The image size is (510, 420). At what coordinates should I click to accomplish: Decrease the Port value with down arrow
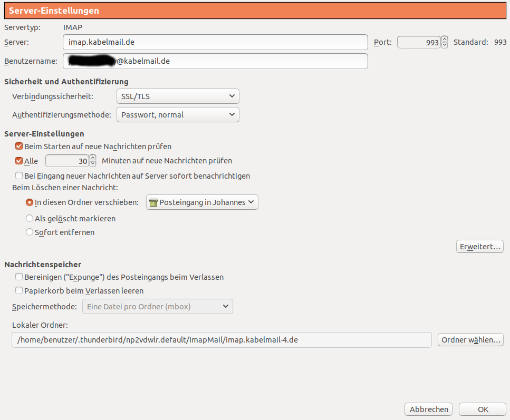pos(444,45)
